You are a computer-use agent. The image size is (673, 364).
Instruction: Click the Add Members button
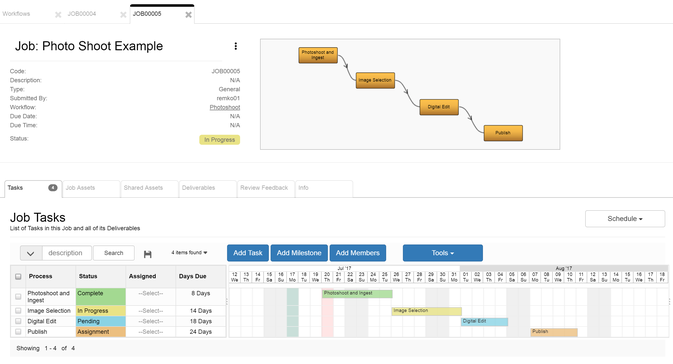(358, 253)
